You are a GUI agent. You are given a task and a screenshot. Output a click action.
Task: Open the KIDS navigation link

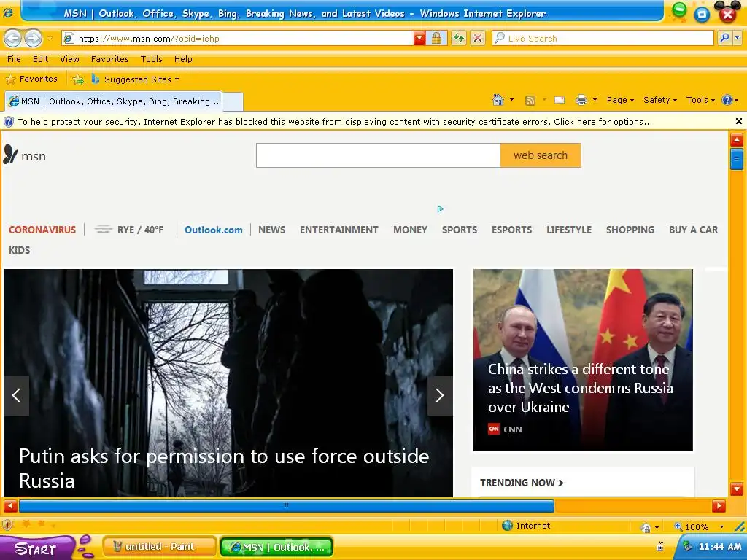20,251
